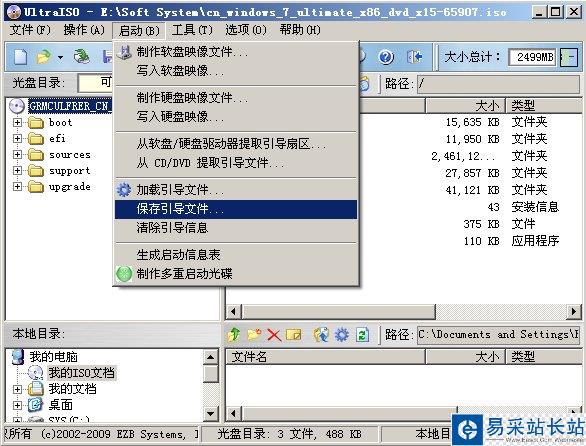Open the 帮助(H) menu
The width and height of the screenshot is (586, 446).
(300, 30)
